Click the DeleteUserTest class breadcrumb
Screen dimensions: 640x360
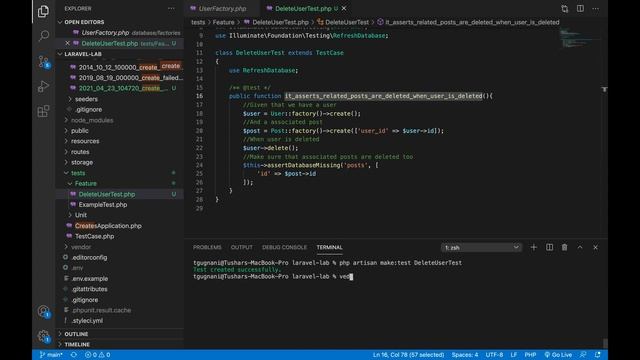[343, 22]
